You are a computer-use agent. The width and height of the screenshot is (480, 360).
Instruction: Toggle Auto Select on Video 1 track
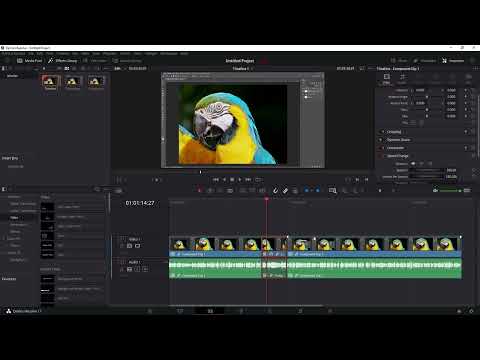coord(129,246)
